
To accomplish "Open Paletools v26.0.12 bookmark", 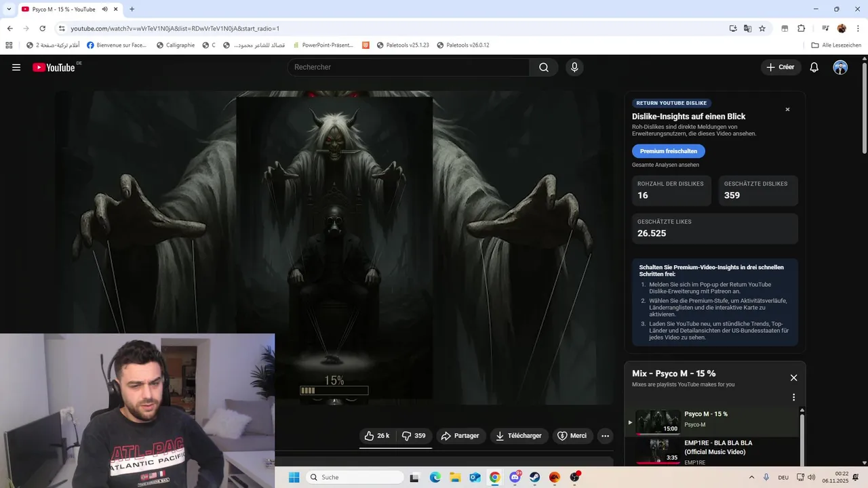I will coord(463,45).
